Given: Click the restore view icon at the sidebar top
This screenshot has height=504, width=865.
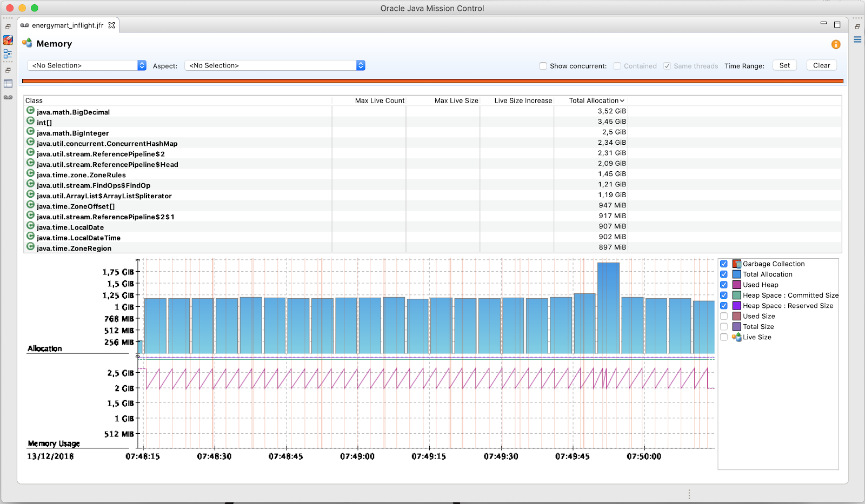Looking at the screenshot, I should 8,26.
